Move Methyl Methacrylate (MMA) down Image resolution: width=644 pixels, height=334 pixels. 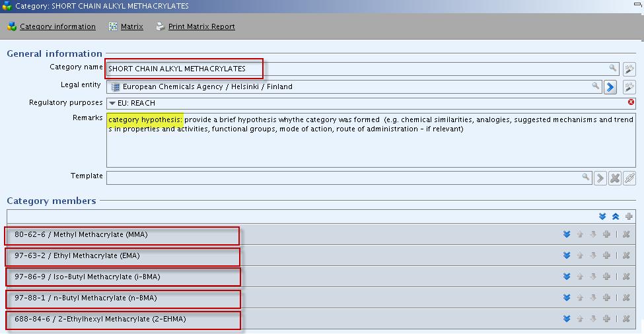click(x=593, y=234)
